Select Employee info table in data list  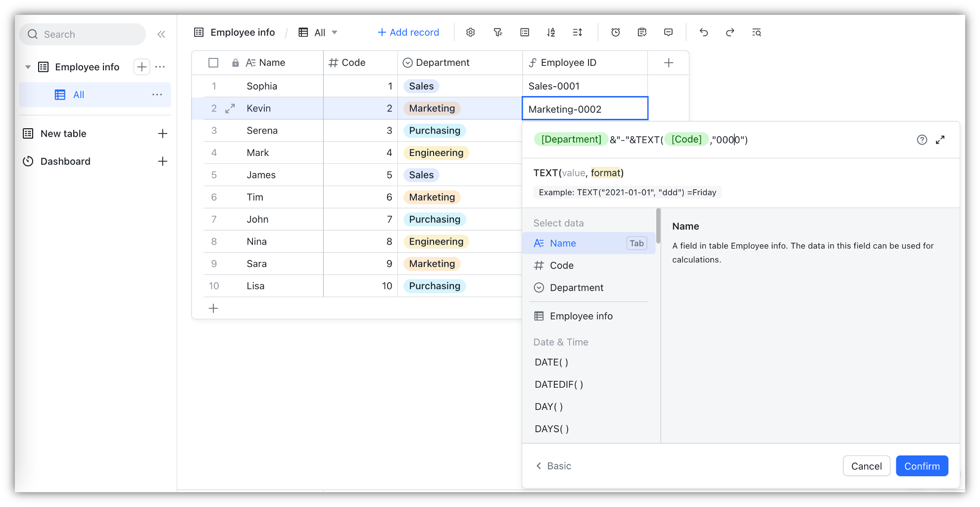pyautogui.click(x=589, y=316)
